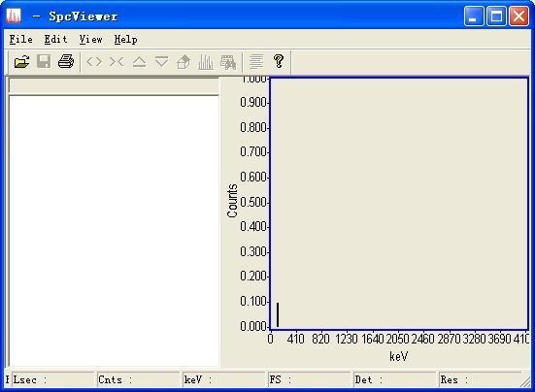Compress horizontally with the >< icon
The image size is (535, 392).
(117, 62)
